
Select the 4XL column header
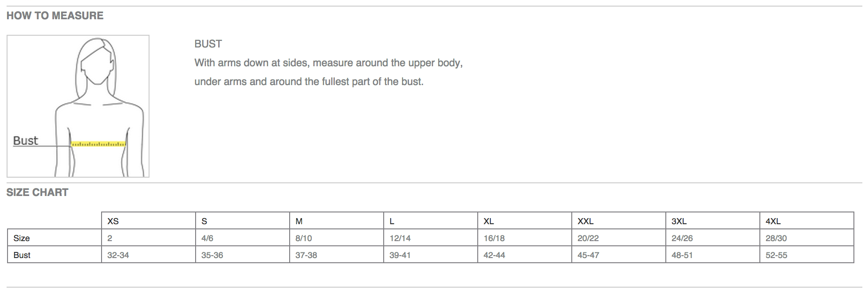(807, 221)
